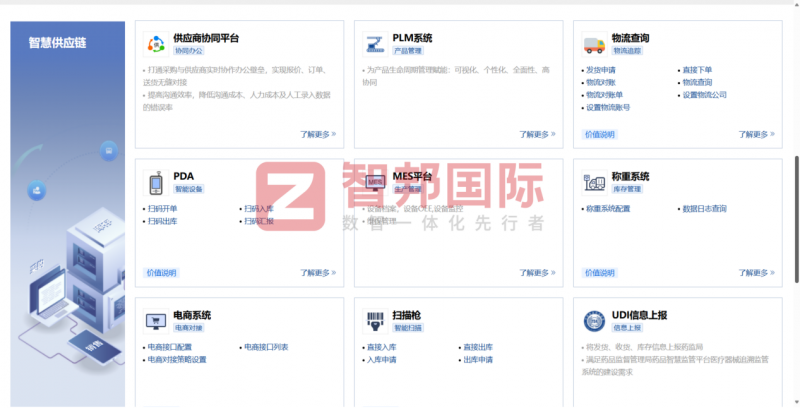800x408 pixels.
Task: Open the 扫码开单 link
Action: [162, 209]
